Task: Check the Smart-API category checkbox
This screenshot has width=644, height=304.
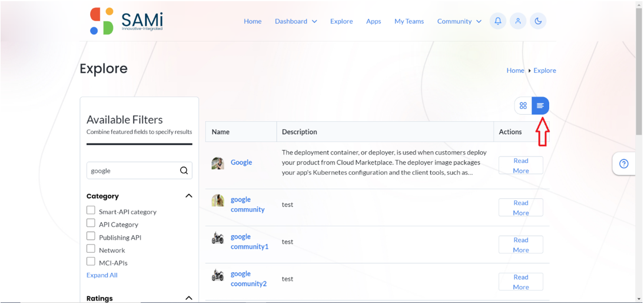Action: tap(91, 210)
